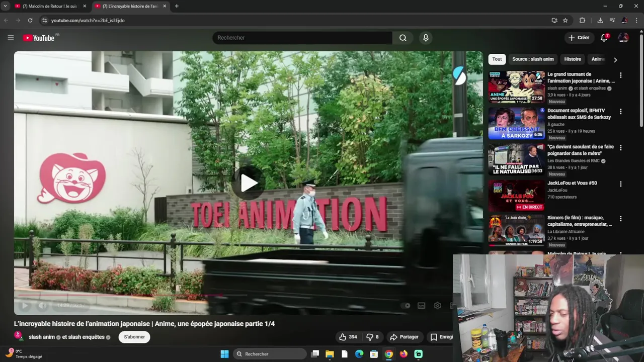Open Chrome downloads
This screenshot has width=644, height=362.
click(x=600, y=20)
